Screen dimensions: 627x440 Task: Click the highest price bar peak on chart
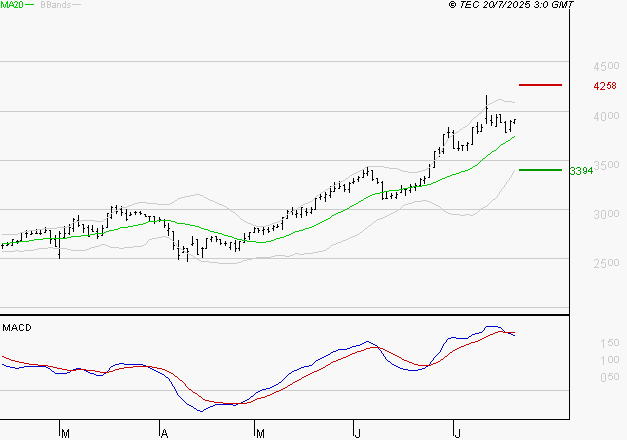coord(486,98)
